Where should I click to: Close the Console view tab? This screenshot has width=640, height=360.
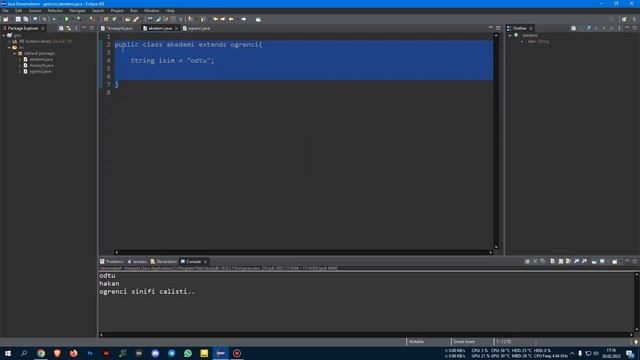click(x=206, y=262)
